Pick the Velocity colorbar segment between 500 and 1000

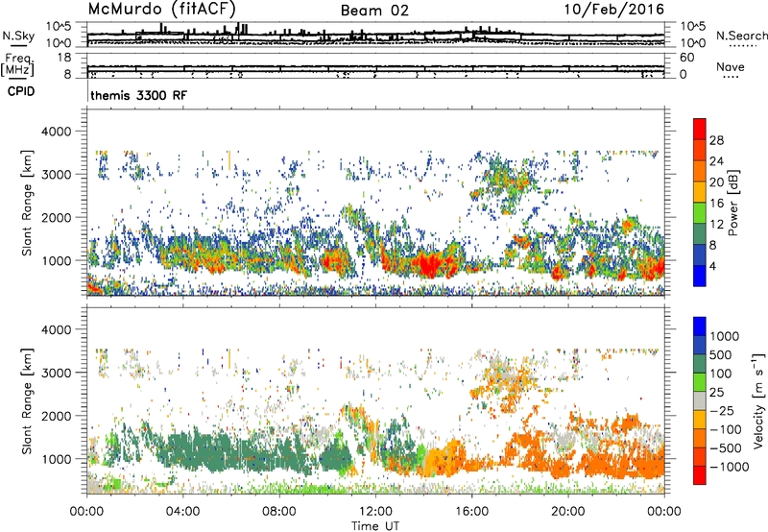coord(700,346)
